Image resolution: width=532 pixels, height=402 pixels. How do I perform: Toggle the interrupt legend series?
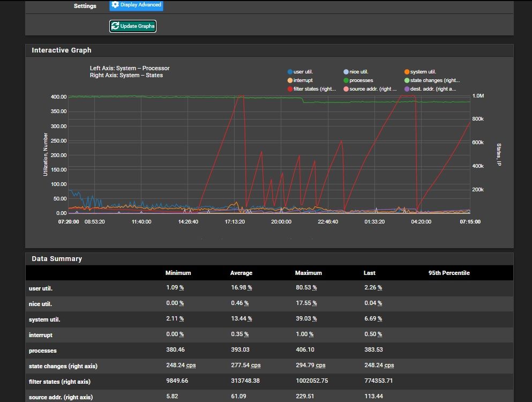click(x=300, y=80)
